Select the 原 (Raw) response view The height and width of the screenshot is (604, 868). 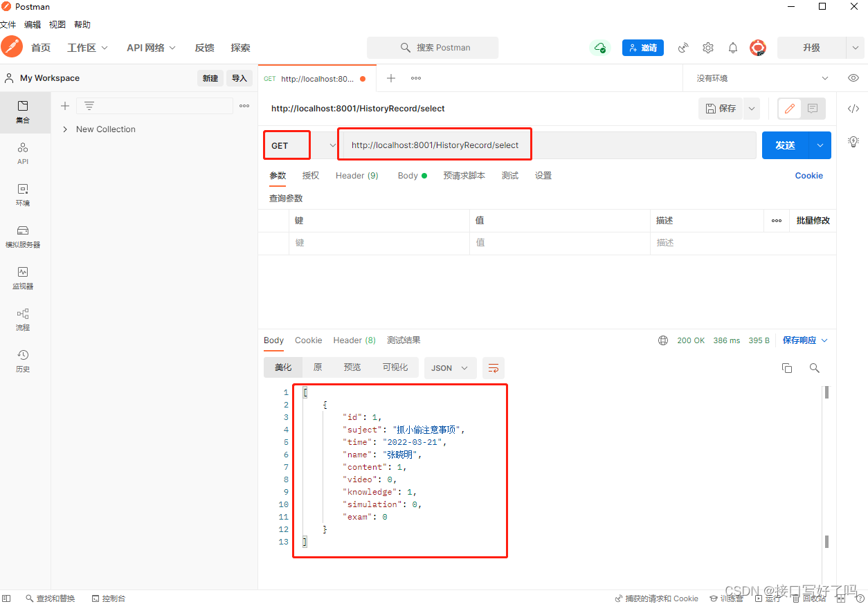[x=318, y=367]
